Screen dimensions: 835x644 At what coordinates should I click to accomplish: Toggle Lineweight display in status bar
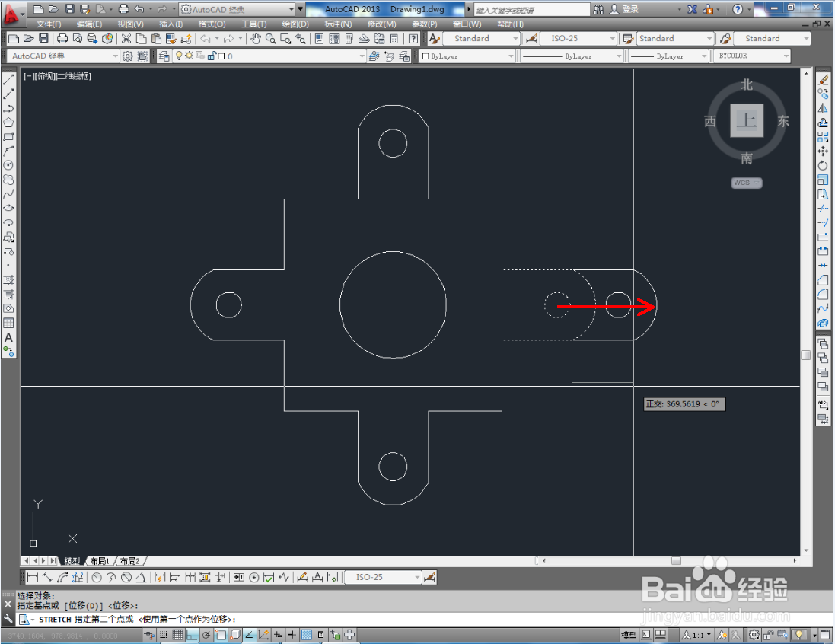292,635
